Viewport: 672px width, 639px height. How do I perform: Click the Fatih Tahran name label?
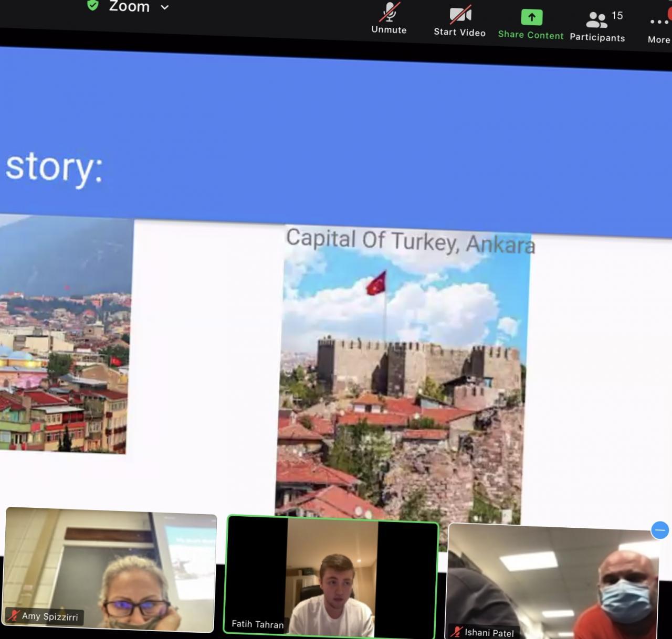(257, 624)
